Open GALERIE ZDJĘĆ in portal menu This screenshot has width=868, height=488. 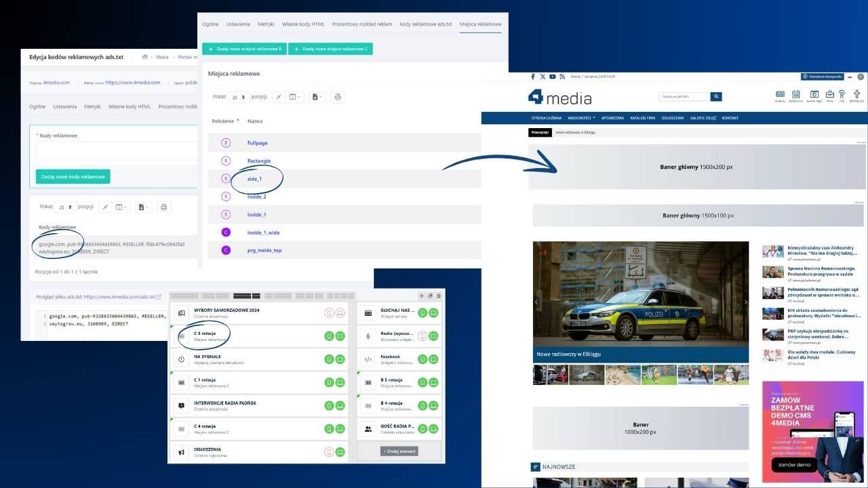click(703, 118)
